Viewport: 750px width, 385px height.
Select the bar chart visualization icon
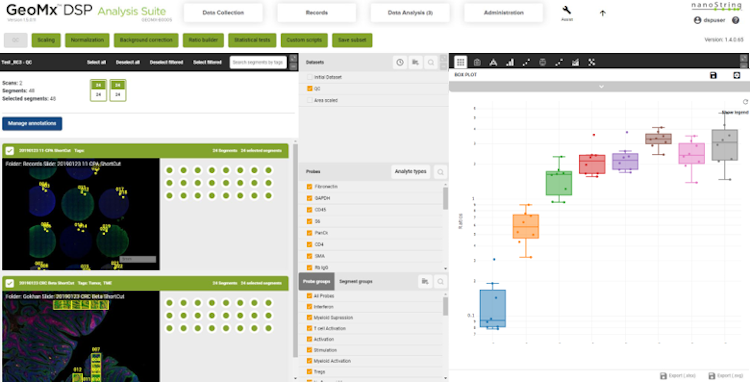510,62
